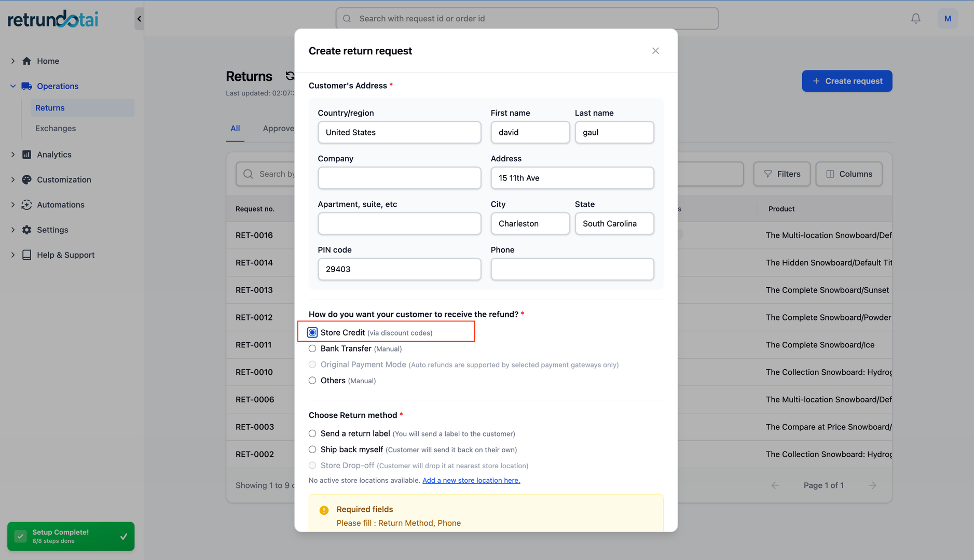The image size is (974, 560).
Task: Select Bank Transfer refund option
Action: [x=312, y=348]
